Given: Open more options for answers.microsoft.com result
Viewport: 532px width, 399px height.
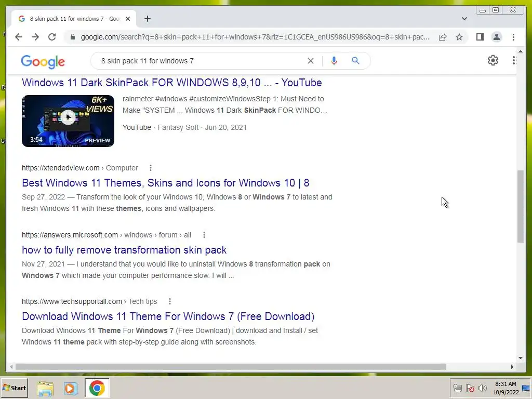Looking at the screenshot, I should click(204, 235).
